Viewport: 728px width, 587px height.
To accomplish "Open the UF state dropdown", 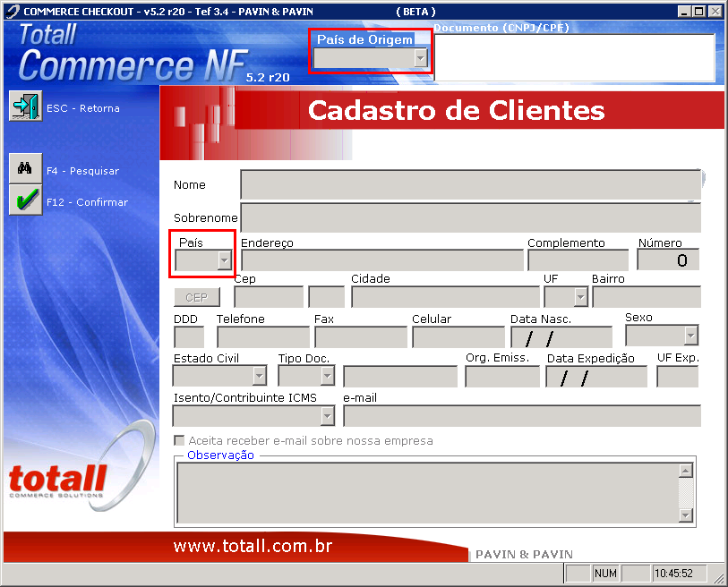I will click(x=581, y=297).
